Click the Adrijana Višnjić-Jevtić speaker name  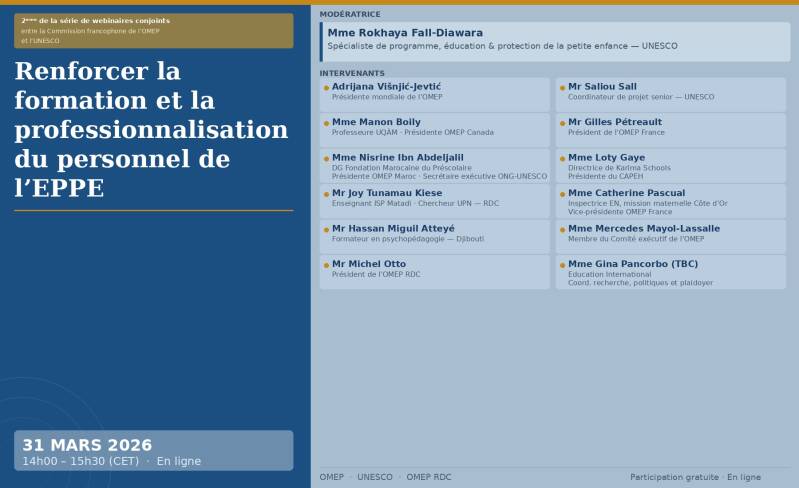tap(386, 87)
